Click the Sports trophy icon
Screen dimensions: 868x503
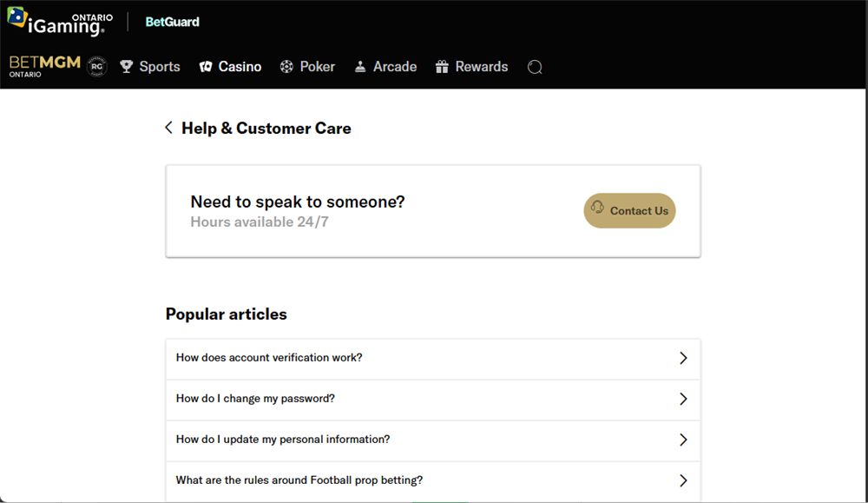(x=126, y=67)
